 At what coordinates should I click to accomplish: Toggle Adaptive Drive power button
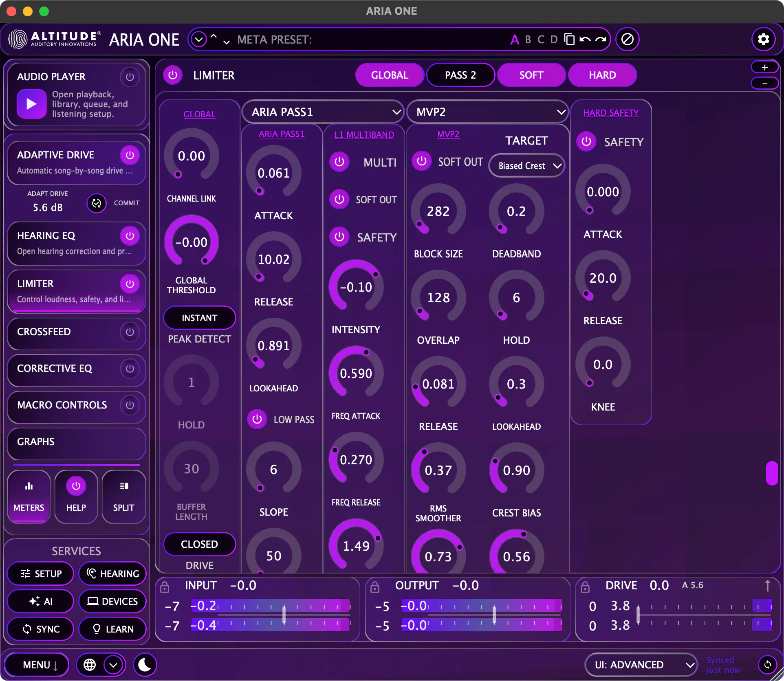click(130, 155)
